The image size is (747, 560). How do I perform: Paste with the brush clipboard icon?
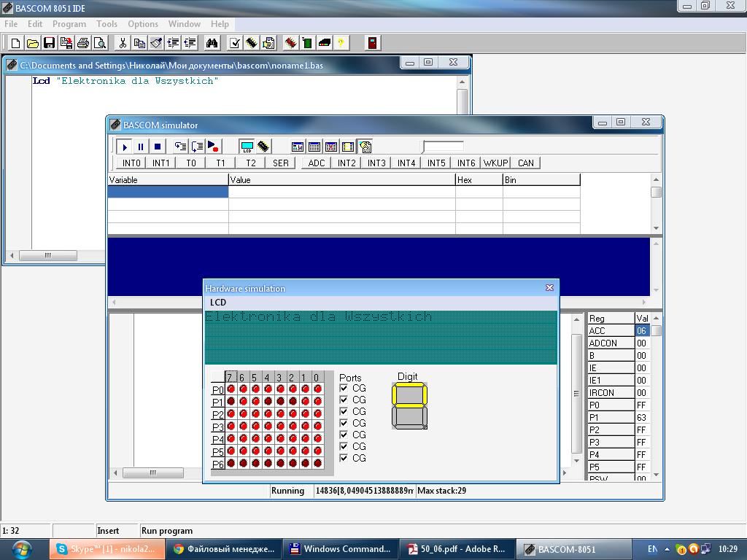156,43
